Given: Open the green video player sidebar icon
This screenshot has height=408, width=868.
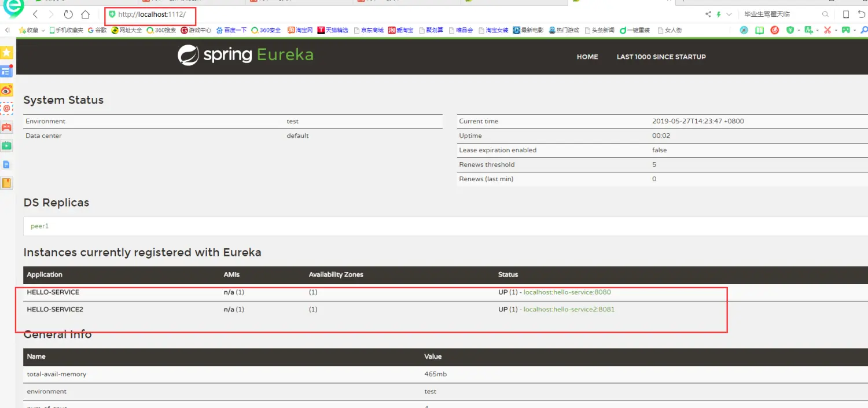Looking at the screenshot, I should pos(6,146).
